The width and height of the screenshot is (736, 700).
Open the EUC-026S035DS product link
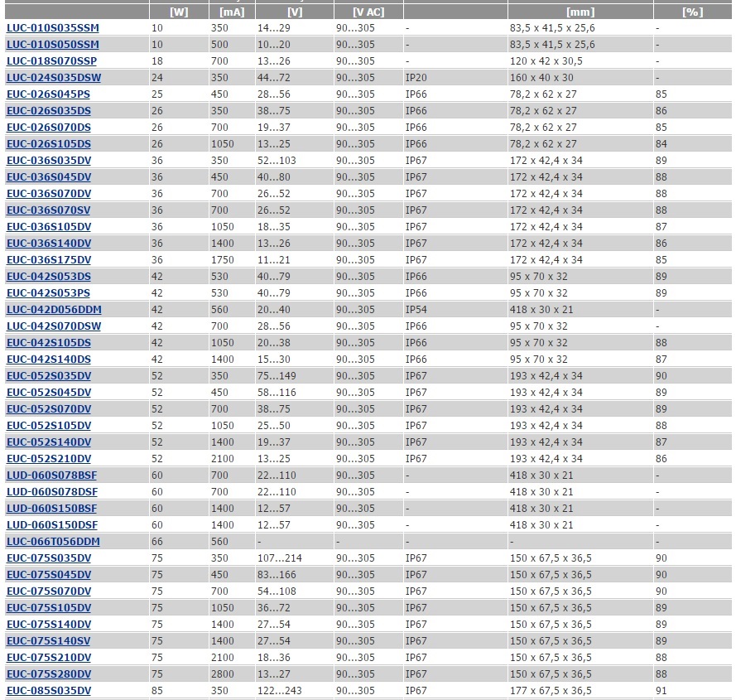click(x=49, y=111)
